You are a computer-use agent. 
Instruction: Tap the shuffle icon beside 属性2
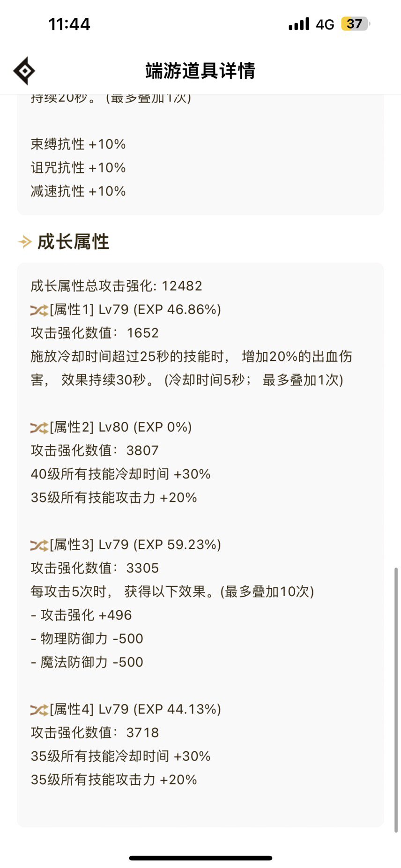[39, 427]
